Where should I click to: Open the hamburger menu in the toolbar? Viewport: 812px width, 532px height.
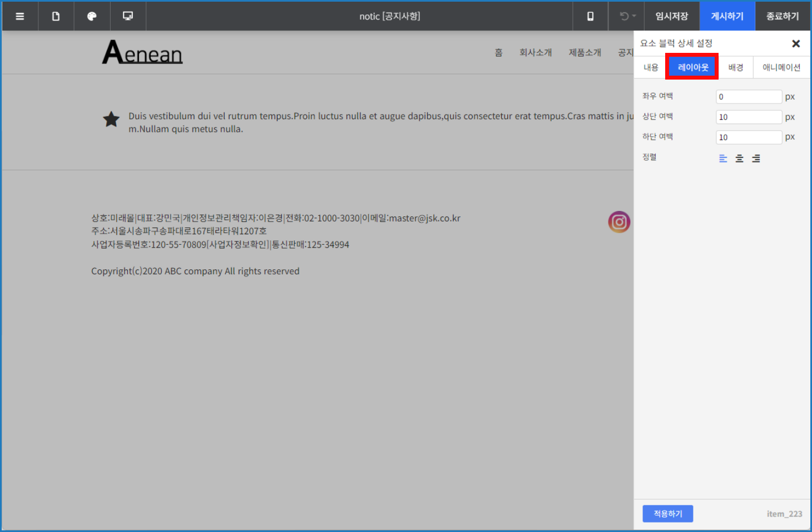19,16
